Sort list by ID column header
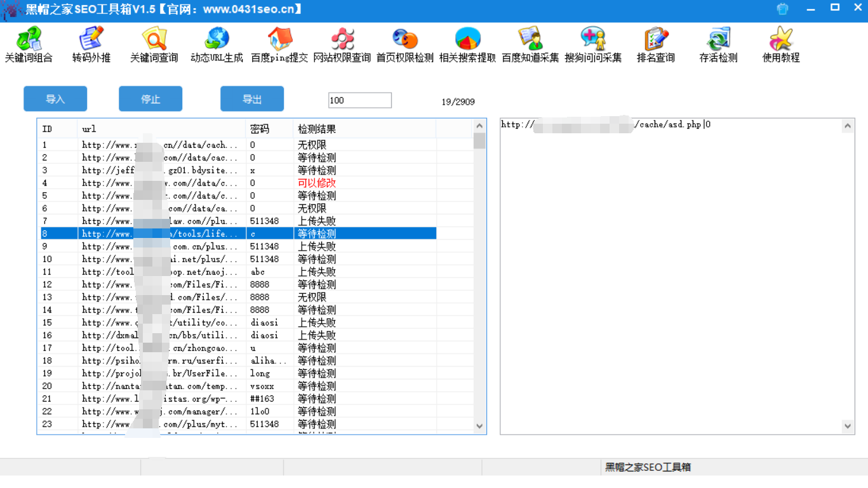The height and width of the screenshot is (488, 868). [58, 129]
